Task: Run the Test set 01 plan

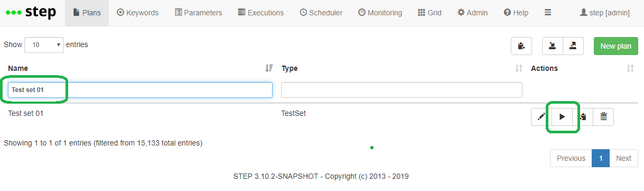Action: pos(562,117)
